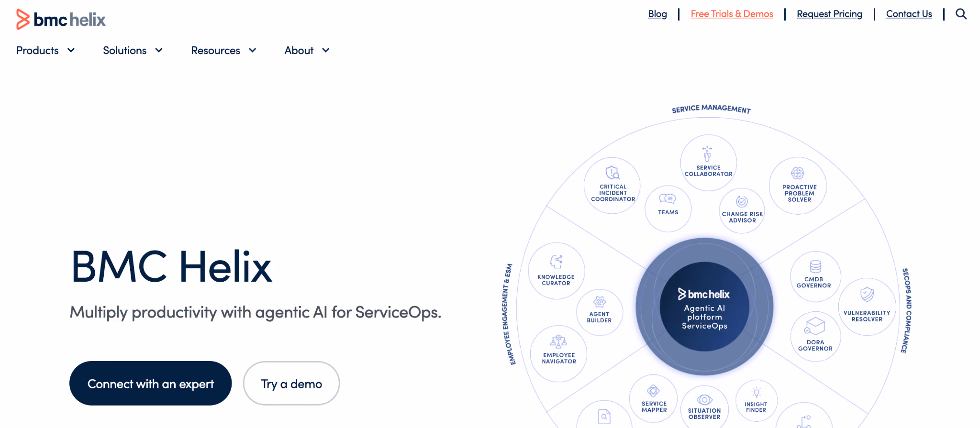Open the Resources menu

coord(216,50)
